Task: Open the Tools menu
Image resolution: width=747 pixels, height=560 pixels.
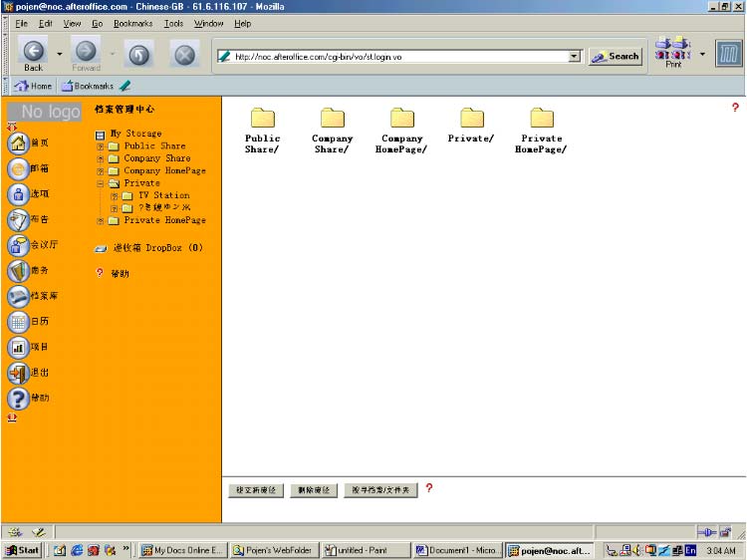Action: (173, 23)
